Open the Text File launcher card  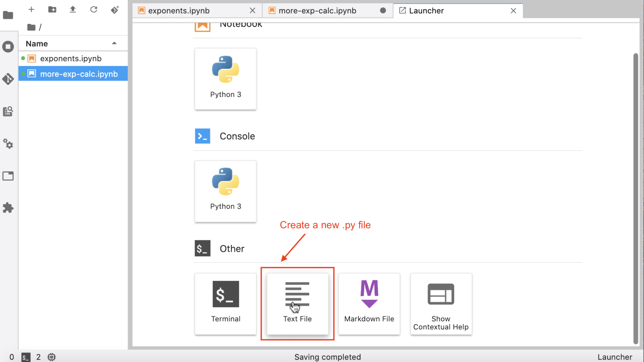pos(297,303)
